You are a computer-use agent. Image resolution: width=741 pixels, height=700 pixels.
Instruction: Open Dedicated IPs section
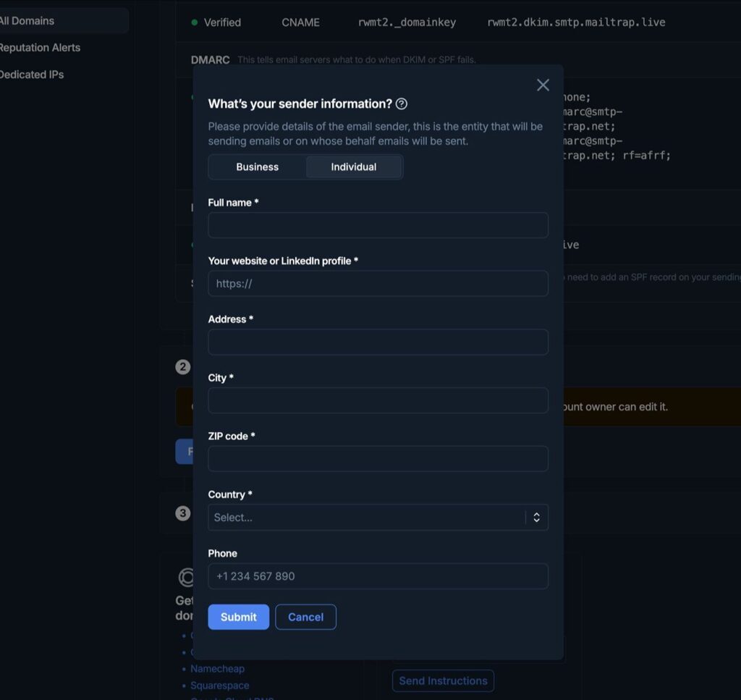coord(31,75)
